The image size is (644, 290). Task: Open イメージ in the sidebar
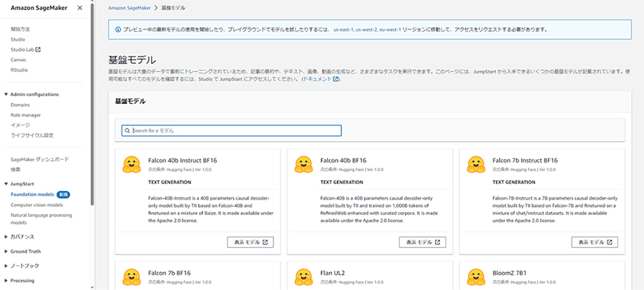(x=20, y=125)
